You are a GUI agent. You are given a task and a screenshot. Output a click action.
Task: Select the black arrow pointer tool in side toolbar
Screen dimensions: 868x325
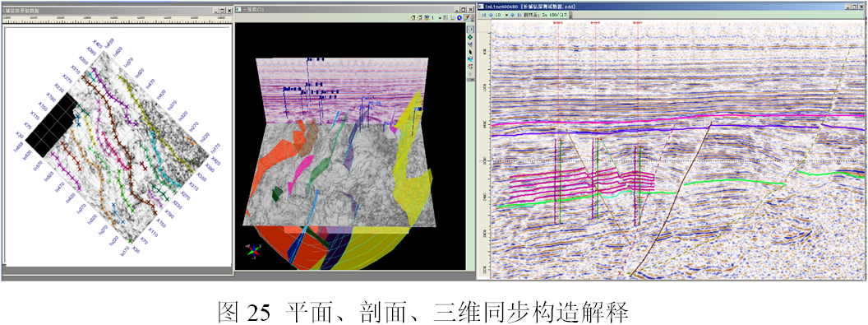coord(470,52)
